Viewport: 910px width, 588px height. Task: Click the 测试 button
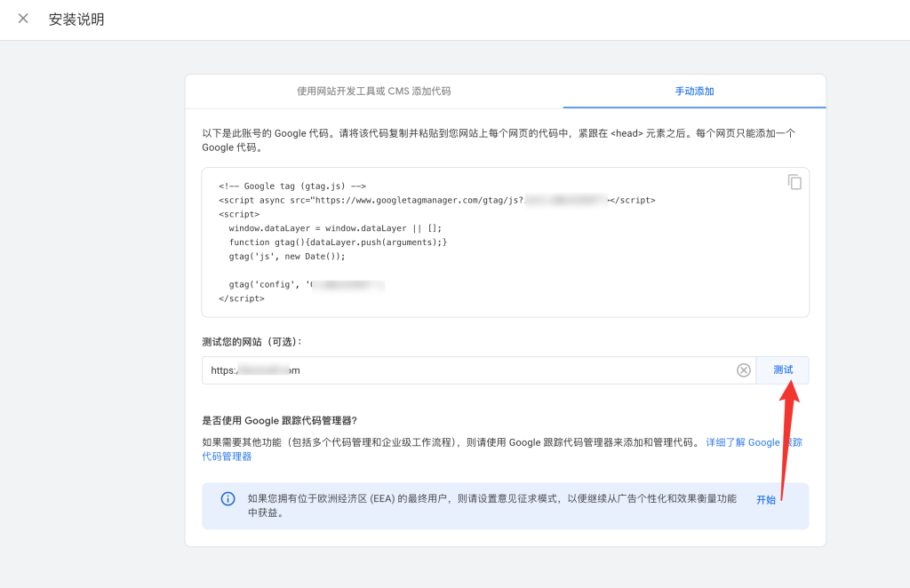click(x=782, y=370)
